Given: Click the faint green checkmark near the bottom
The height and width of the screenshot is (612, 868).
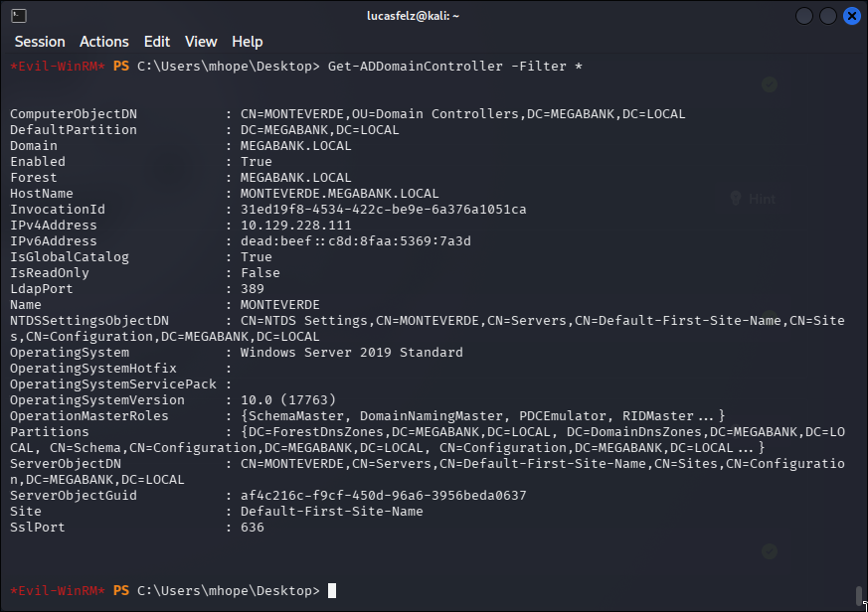Looking at the screenshot, I should point(770,551).
